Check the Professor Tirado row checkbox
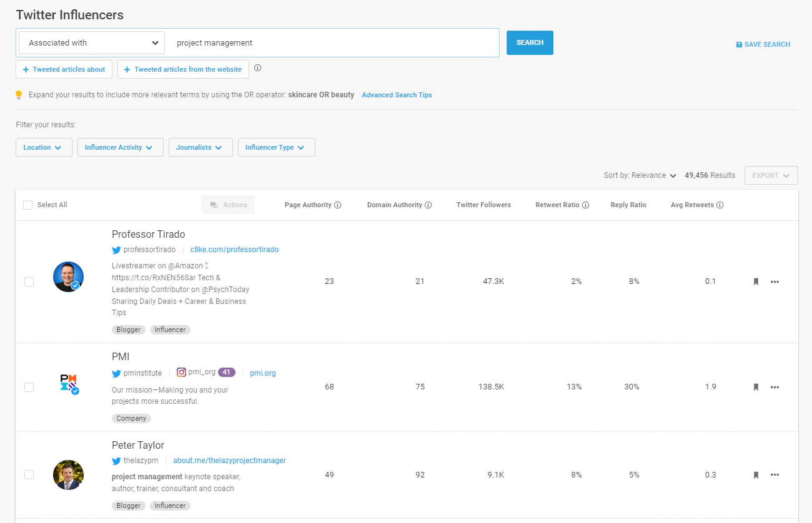 29,281
